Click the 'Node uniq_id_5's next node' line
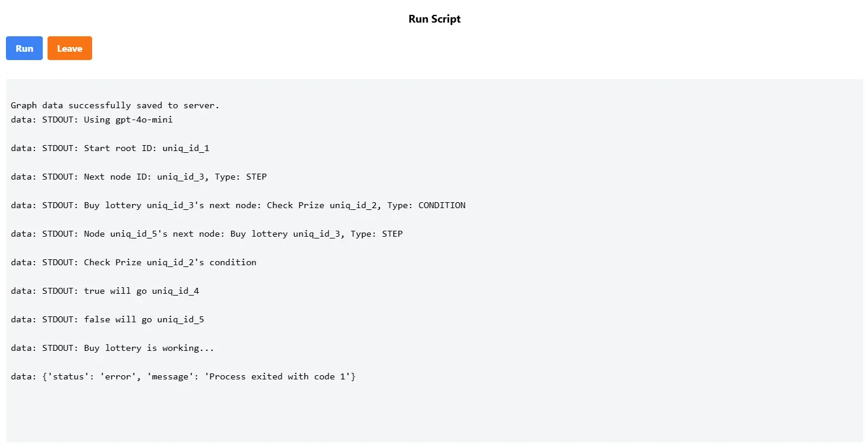This screenshot has width=868, height=446. [207, 234]
